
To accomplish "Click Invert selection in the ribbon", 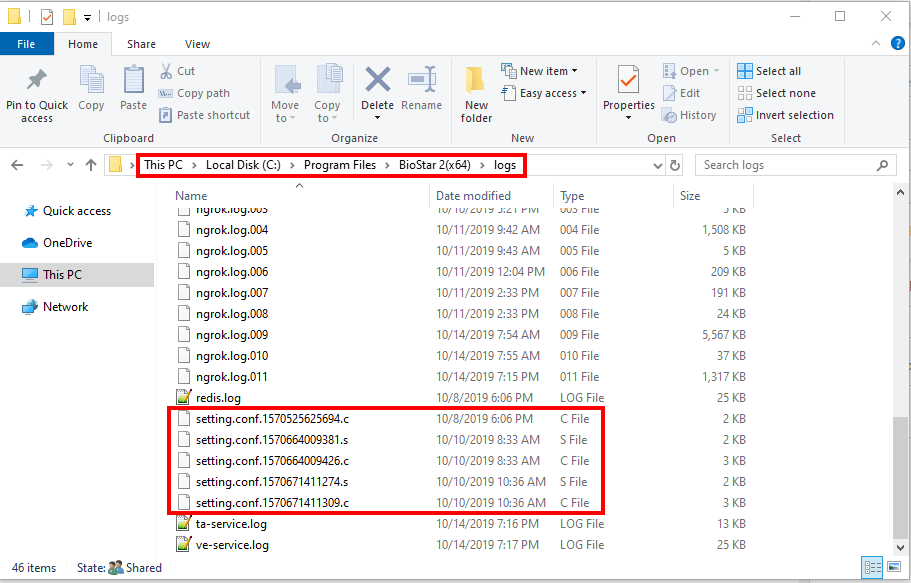I will (x=785, y=115).
